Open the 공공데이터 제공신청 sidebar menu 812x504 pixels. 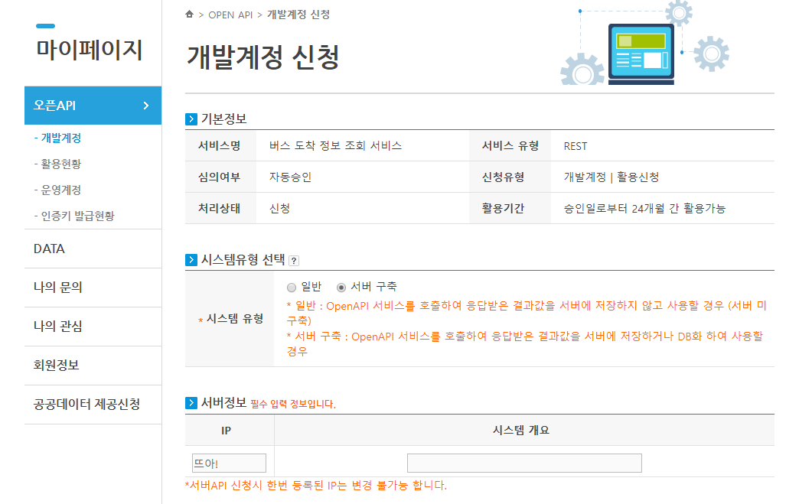(x=93, y=404)
